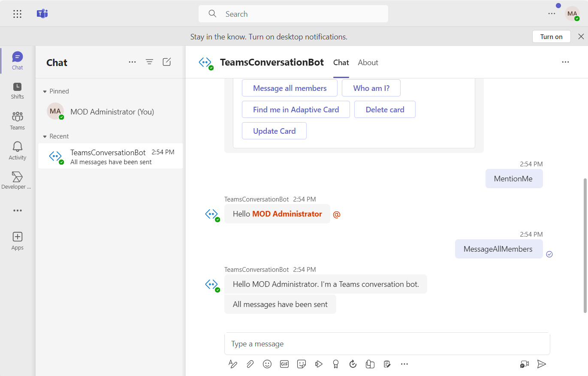
Task: Open the emoji picker
Action: (x=267, y=364)
